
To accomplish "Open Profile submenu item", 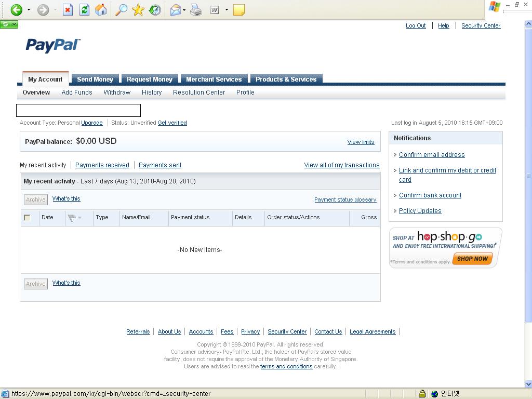I will (245, 92).
